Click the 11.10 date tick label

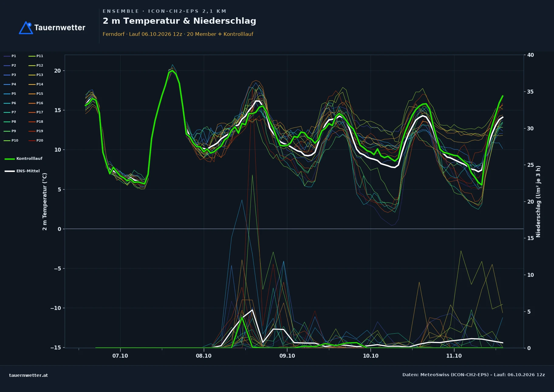(x=454, y=356)
